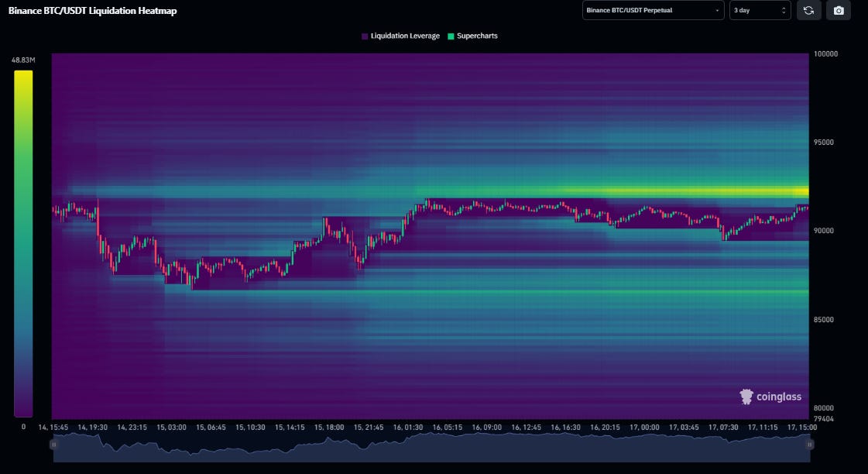The height and width of the screenshot is (474, 868).
Task: Click the 90000 price axis label
Action: [824, 231]
